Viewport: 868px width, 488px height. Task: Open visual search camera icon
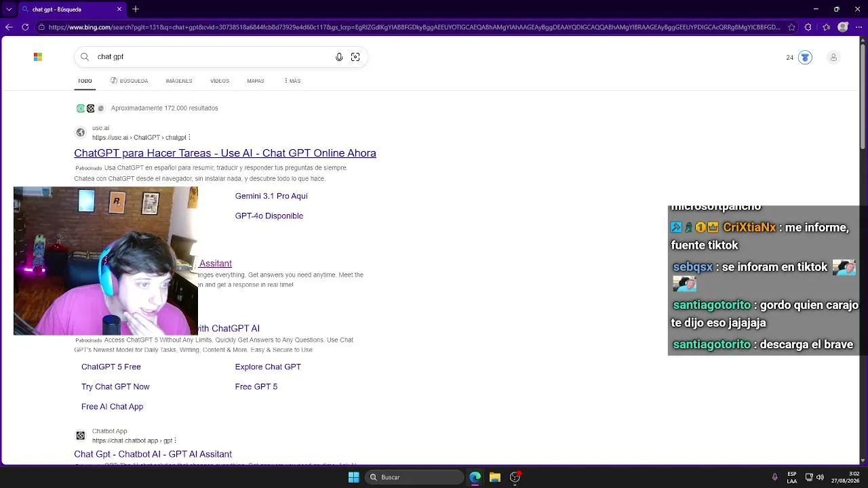(355, 57)
